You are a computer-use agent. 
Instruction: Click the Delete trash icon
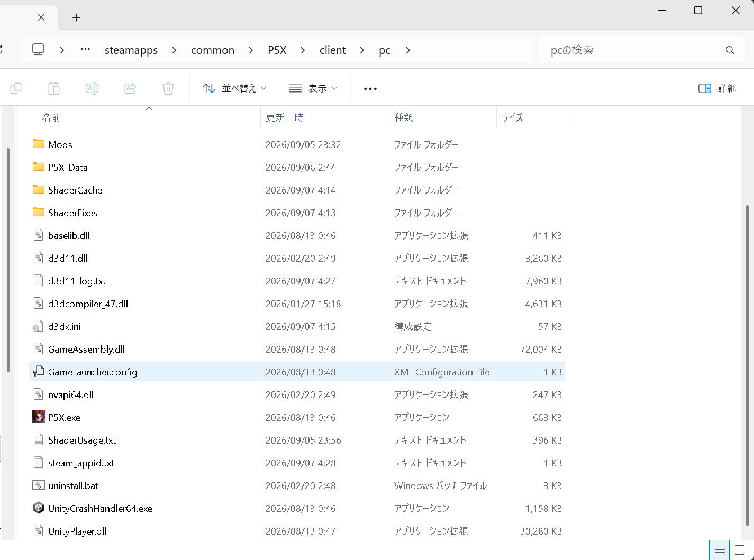(168, 88)
